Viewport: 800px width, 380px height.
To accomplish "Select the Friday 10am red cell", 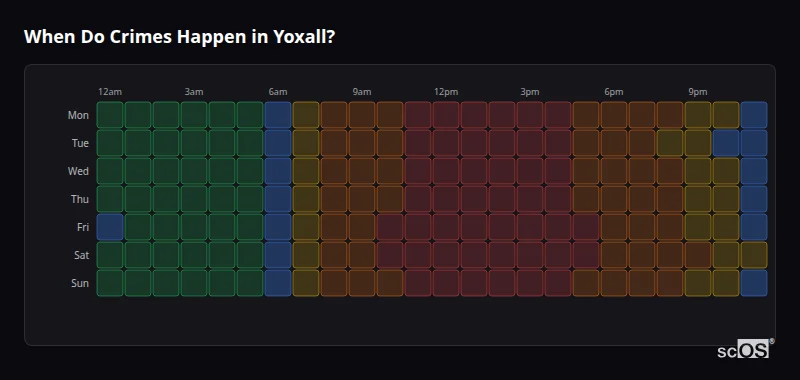I will click(x=390, y=227).
